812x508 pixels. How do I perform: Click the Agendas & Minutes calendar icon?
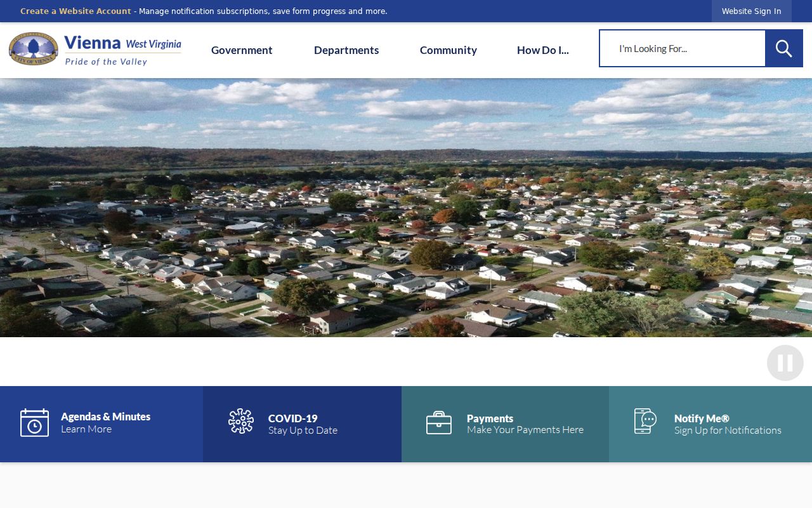click(x=34, y=423)
